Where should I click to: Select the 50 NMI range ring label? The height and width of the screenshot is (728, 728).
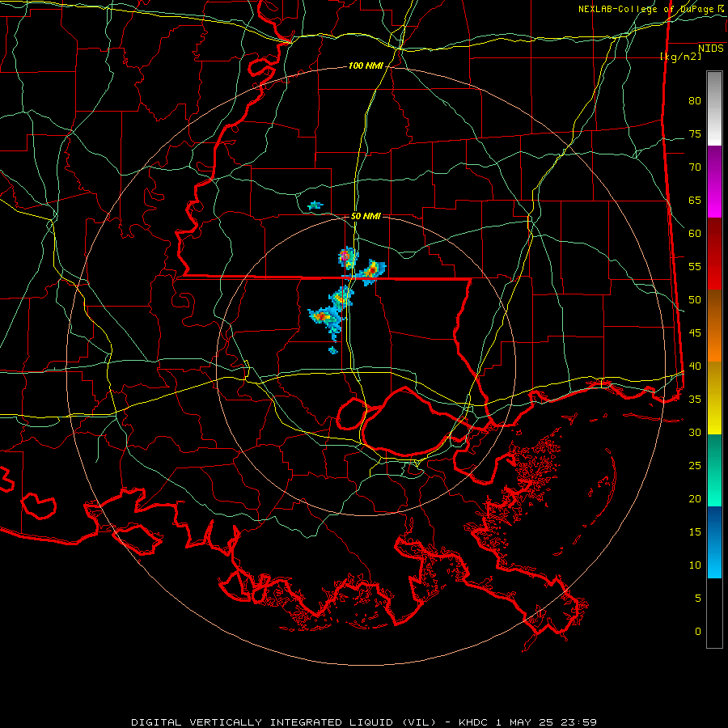coord(366,216)
